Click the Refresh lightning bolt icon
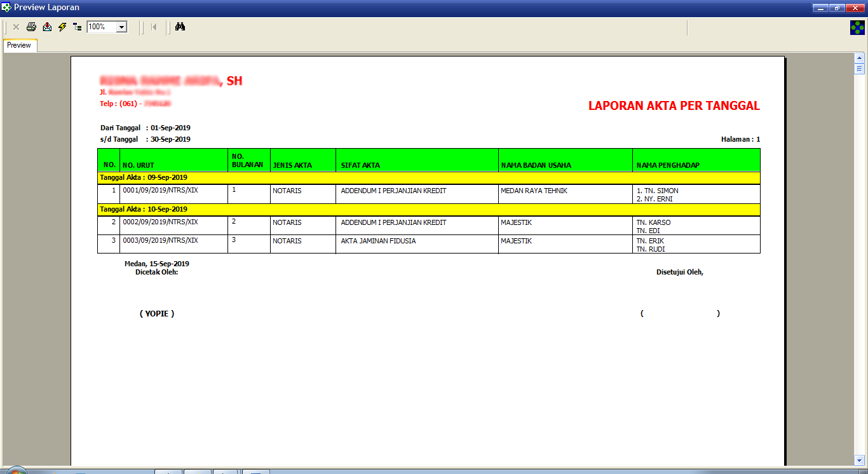The image size is (868, 474). pos(62,27)
